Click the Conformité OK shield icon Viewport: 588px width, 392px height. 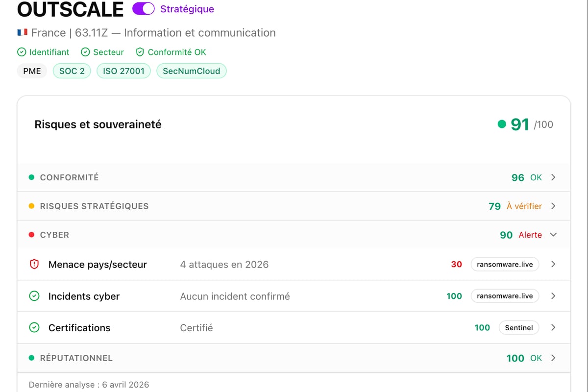[x=140, y=52]
